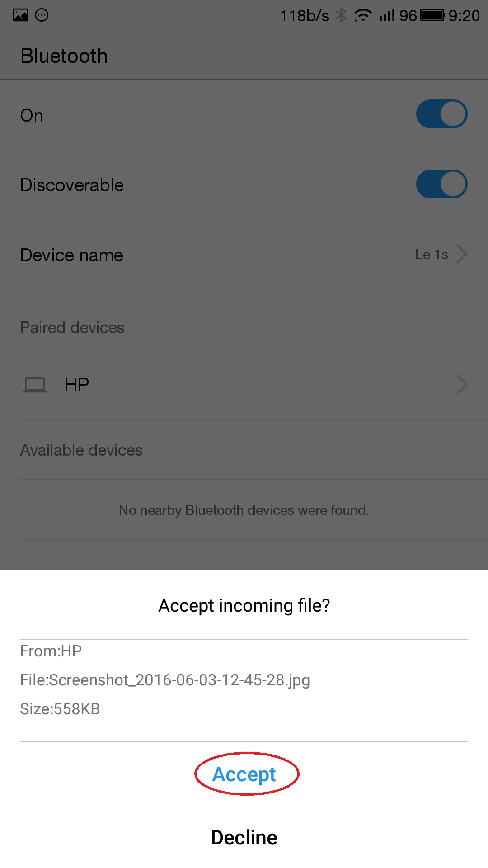
Task: Tap the Wi-Fi signal icon
Action: pyautogui.click(x=362, y=15)
